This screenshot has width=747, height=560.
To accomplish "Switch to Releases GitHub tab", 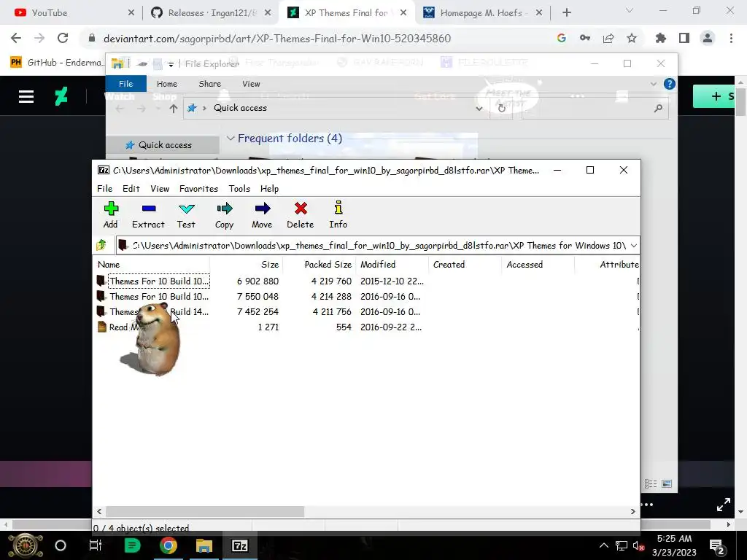I will [209, 13].
